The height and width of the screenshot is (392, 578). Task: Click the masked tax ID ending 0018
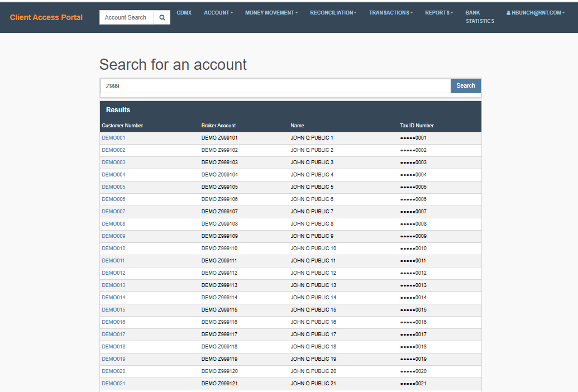pos(413,347)
